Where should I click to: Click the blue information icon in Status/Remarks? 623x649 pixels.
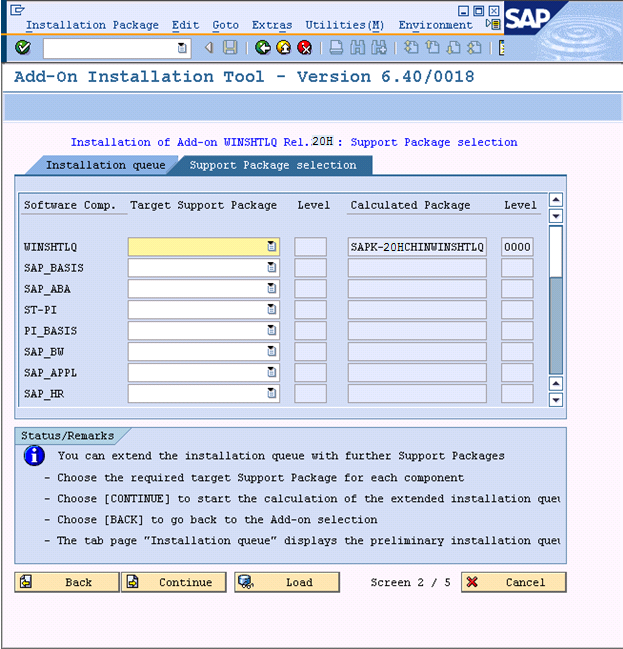[34, 456]
